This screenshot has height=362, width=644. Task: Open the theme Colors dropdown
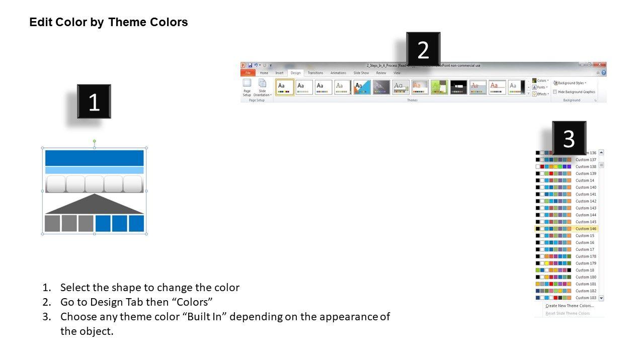pyautogui.click(x=540, y=80)
